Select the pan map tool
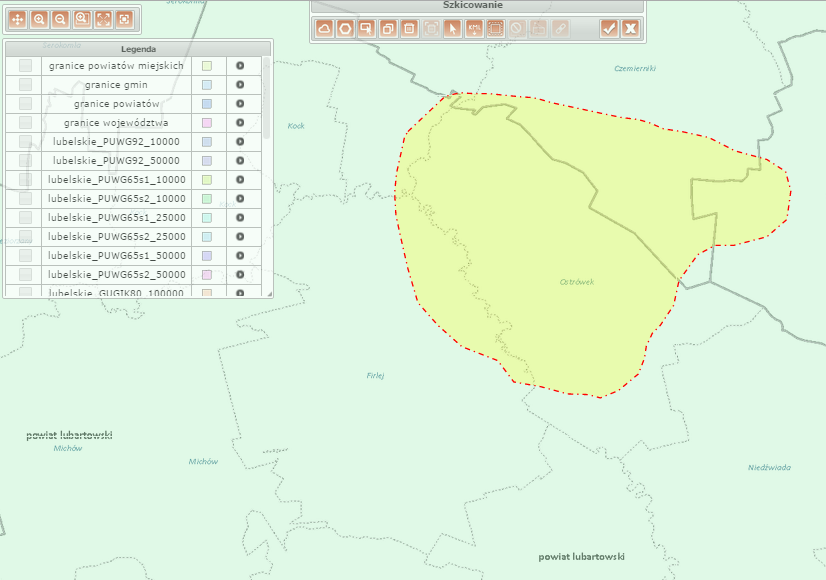This screenshot has height=580, width=826. tap(17, 19)
